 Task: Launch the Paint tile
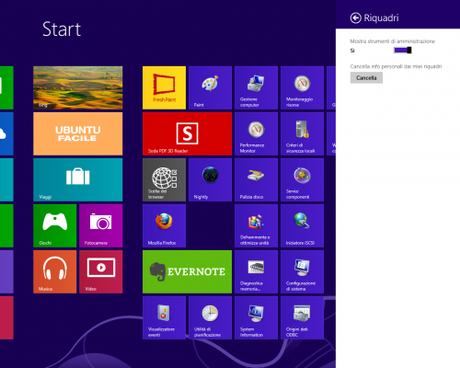210,88
